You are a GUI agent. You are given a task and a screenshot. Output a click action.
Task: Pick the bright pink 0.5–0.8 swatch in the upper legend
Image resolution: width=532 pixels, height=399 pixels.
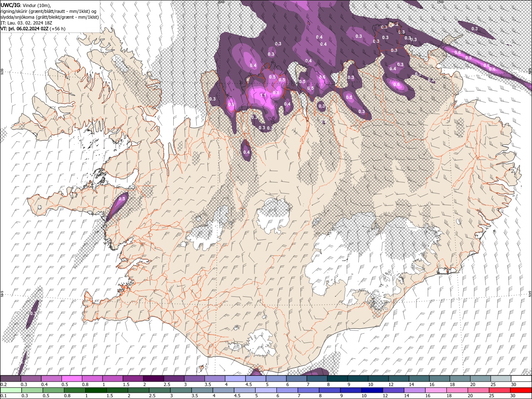point(72,379)
